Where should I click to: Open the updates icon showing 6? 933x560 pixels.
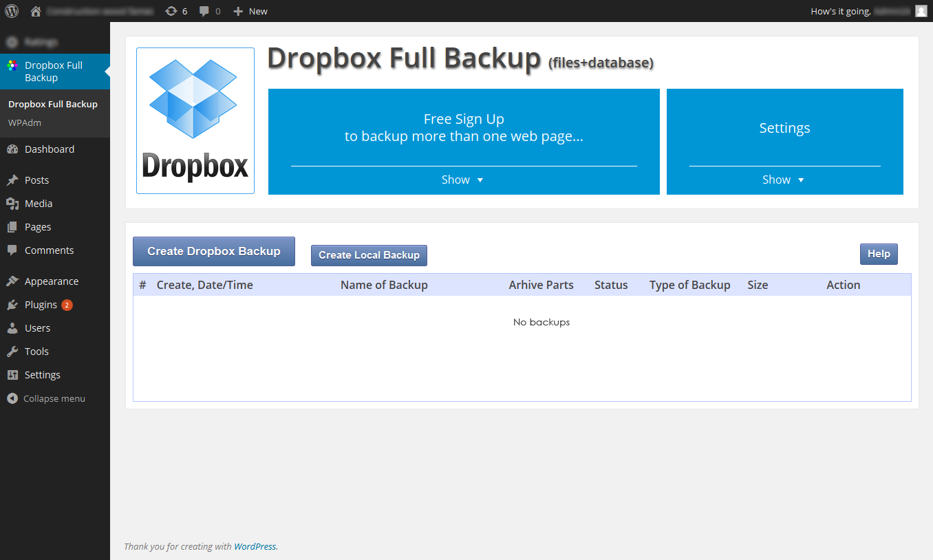point(171,11)
